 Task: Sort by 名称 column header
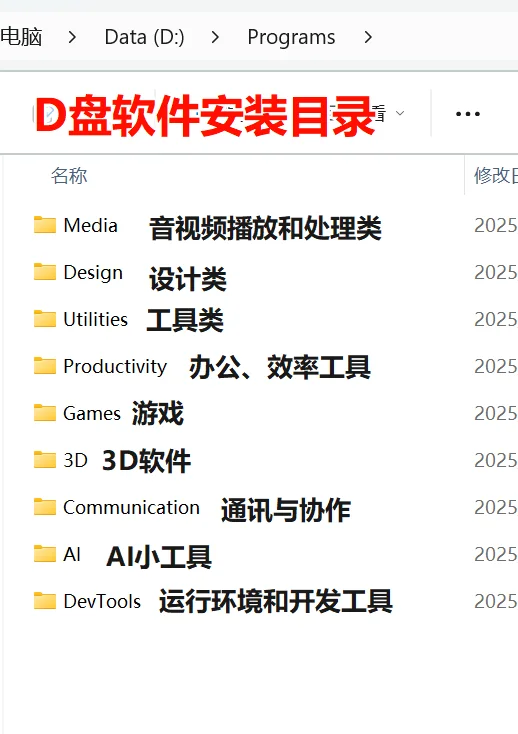(69, 176)
